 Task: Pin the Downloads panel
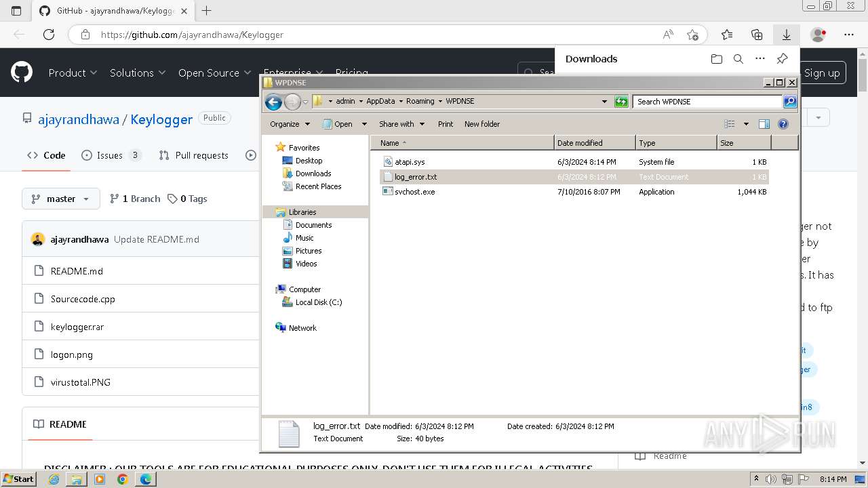782,59
